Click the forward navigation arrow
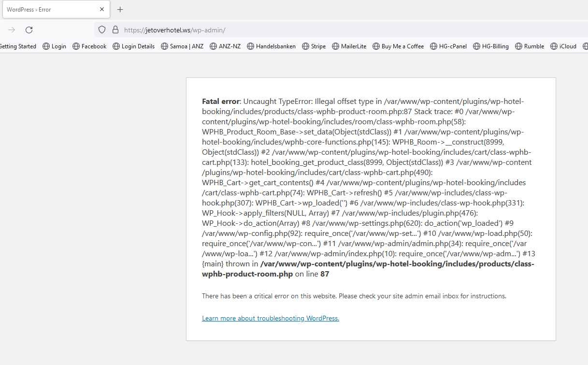The height and width of the screenshot is (365, 588). point(12,29)
